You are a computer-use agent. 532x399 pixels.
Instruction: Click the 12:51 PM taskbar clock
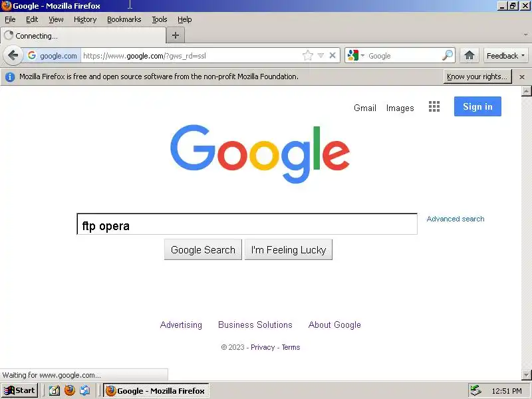click(x=507, y=391)
